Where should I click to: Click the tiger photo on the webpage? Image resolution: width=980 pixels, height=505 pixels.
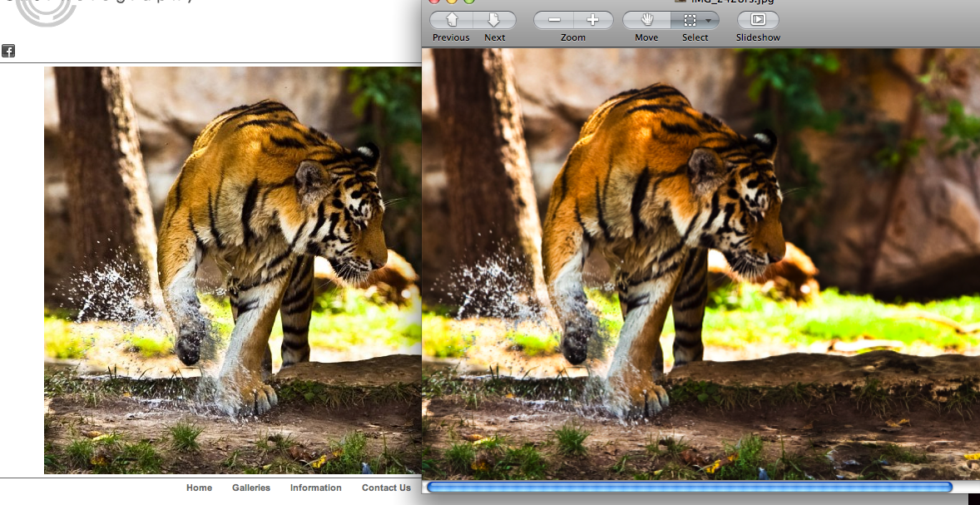(232, 270)
